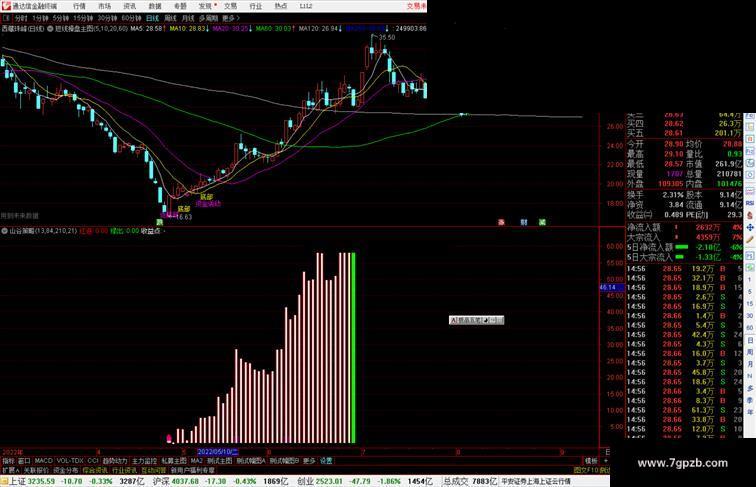756x487 pixels.
Task: Click the blue cross move icon
Action: coord(750,227)
